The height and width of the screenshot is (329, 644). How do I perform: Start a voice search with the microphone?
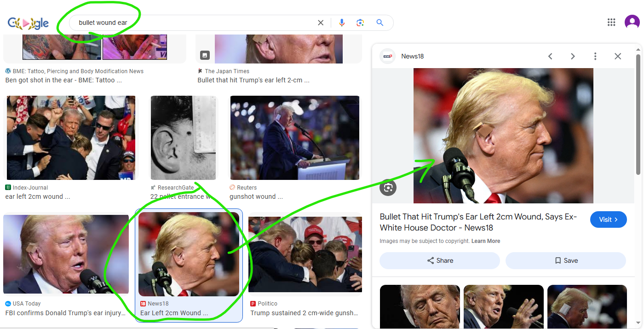[341, 23]
